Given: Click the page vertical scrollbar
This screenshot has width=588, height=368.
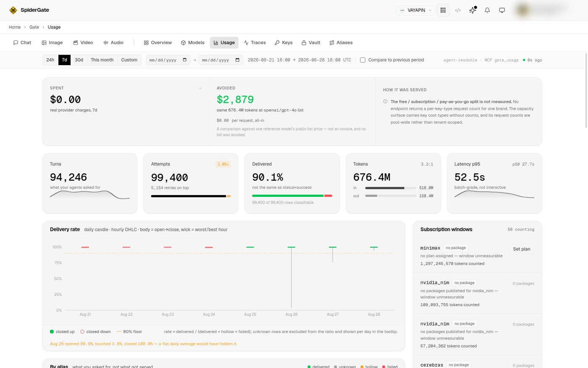Looking at the screenshot, I should tap(586, 90).
